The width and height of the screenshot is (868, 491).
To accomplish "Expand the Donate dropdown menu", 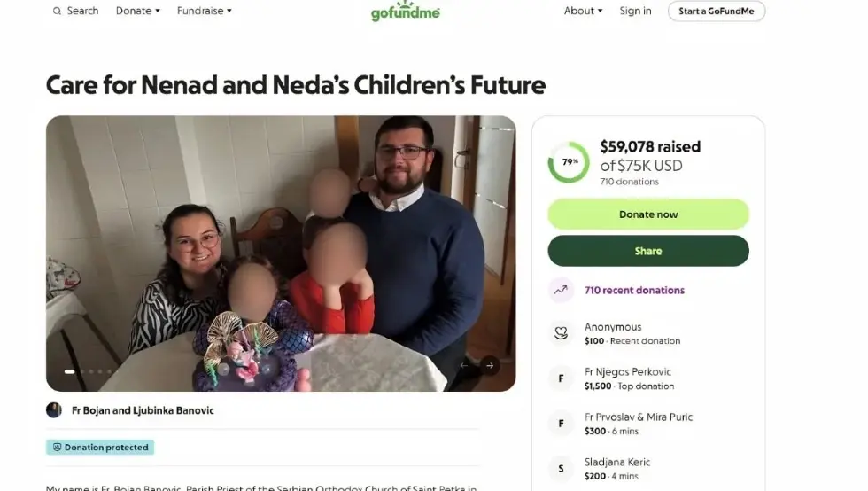I will 138,11.
